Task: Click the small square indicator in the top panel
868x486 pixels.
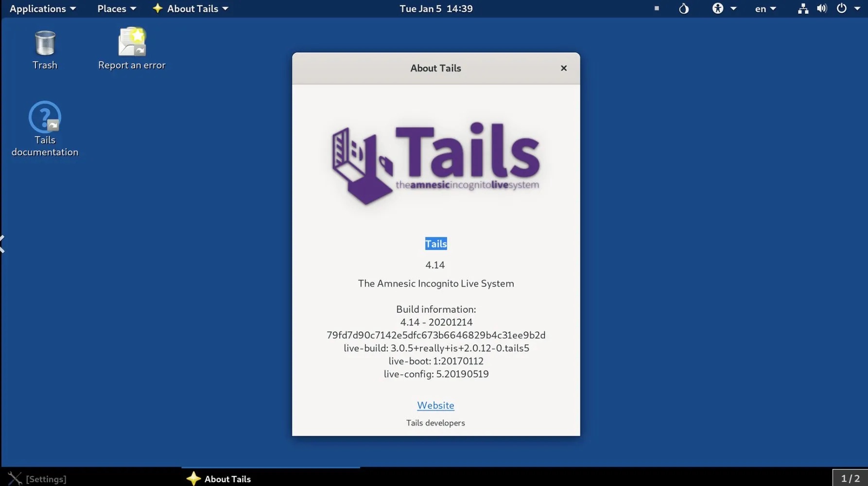Action: pyautogui.click(x=657, y=8)
